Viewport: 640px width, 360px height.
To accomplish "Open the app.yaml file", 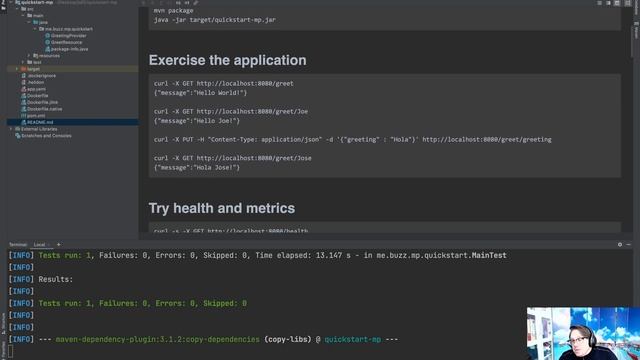I will (36, 89).
